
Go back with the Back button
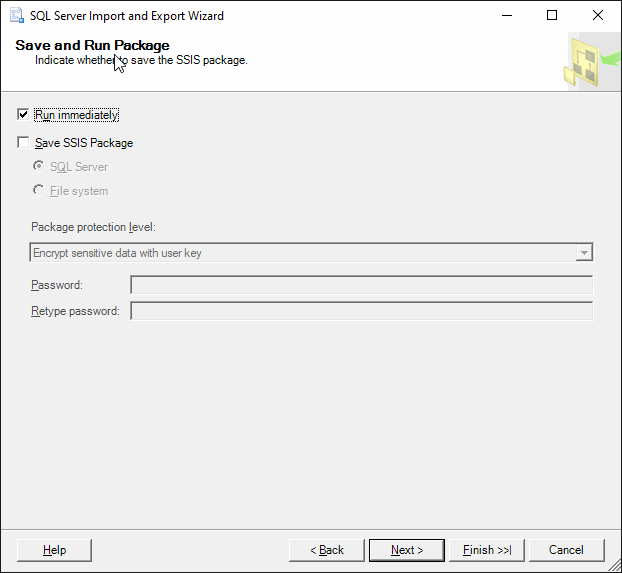click(x=327, y=550)
